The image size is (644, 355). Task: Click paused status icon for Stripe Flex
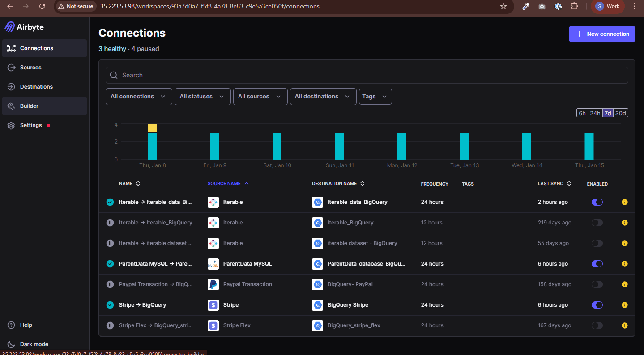coord(110,325)
